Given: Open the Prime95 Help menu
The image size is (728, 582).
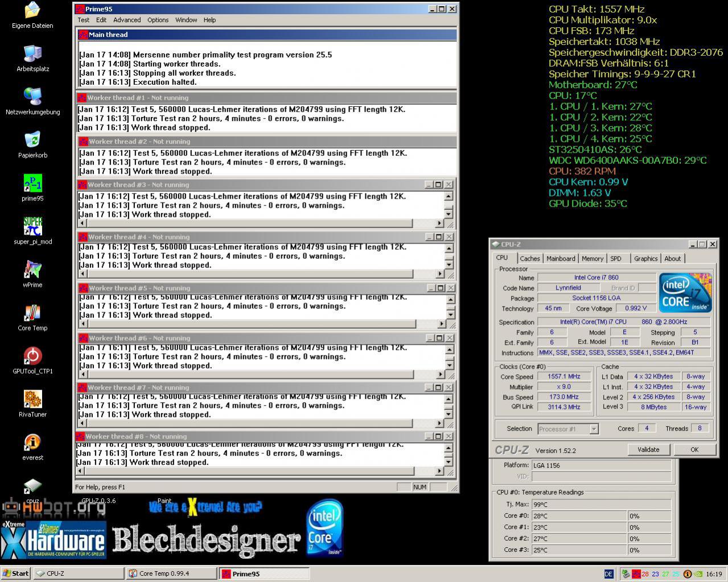Looking at the screenshot, I should [209, 20].
